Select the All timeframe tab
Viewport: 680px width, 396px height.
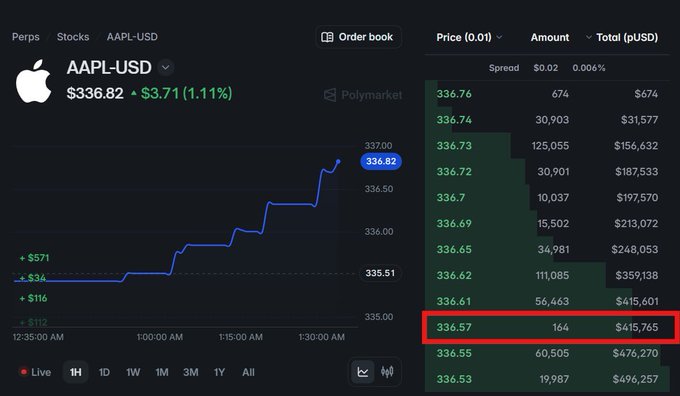(248, 372)
